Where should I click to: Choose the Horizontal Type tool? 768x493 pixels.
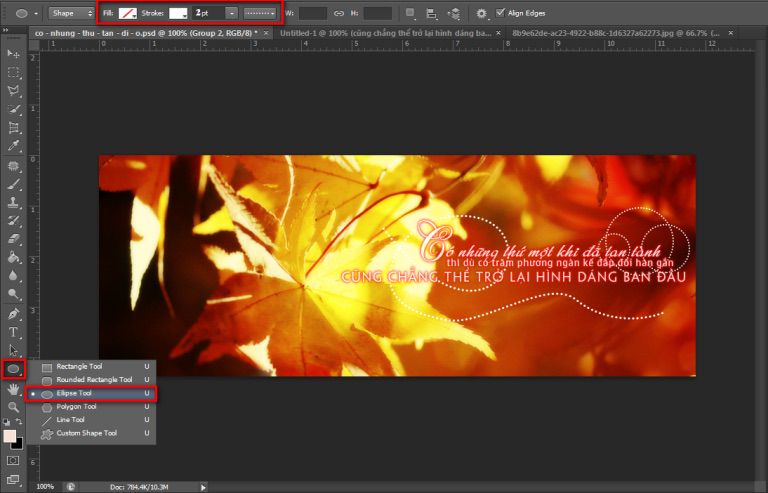click(x=14, y=331)
